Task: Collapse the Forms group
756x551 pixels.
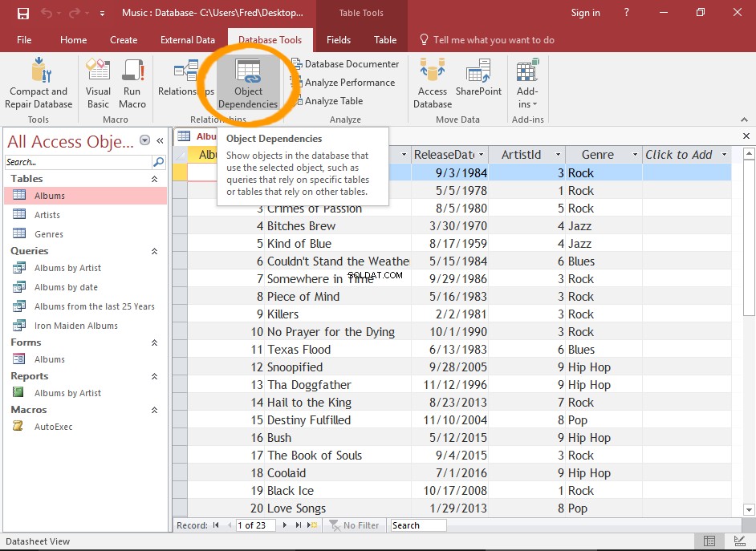Action: tap(154, 342)
